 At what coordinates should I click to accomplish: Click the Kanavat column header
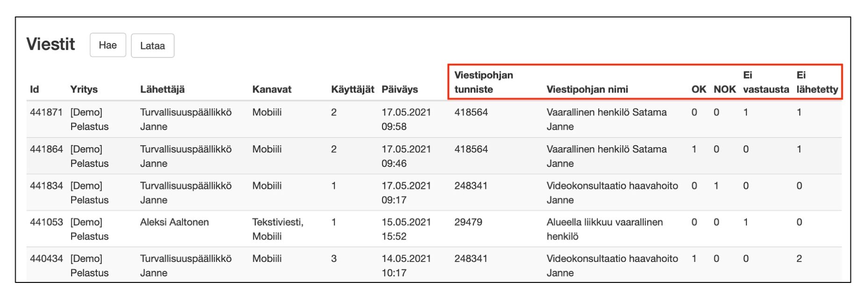coord(272,89)
